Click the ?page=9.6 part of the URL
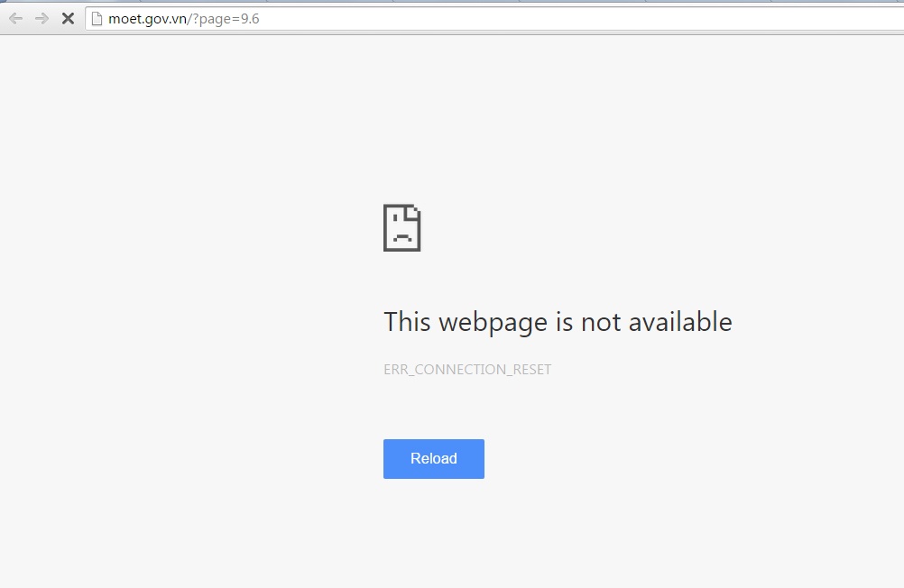 pos(226,19)
